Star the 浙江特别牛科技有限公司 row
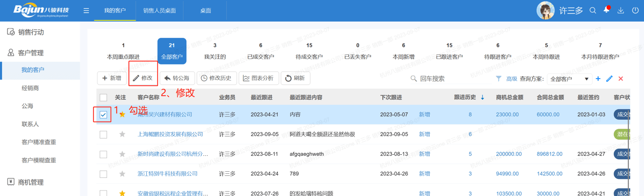 [122, 174]
